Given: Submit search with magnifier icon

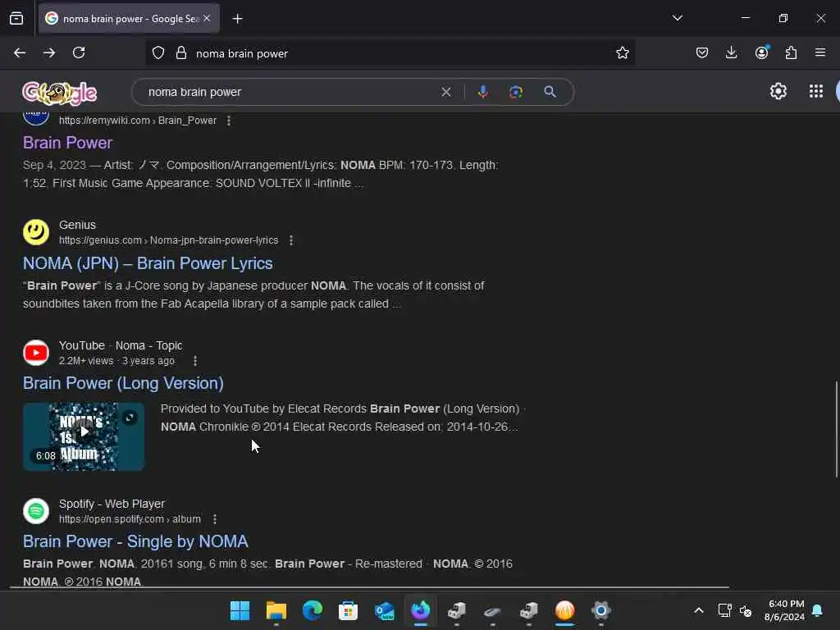Looking at the screenshot, I should [x=550, y=92].
